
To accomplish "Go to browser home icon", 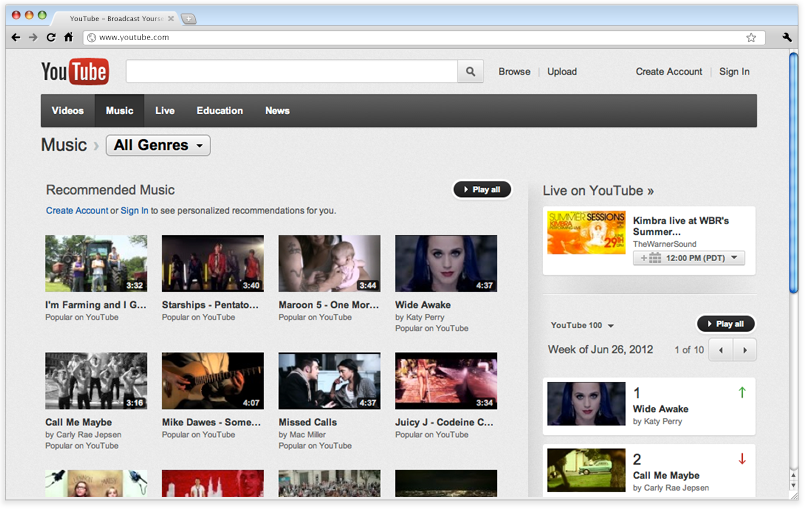I will 68,37.
